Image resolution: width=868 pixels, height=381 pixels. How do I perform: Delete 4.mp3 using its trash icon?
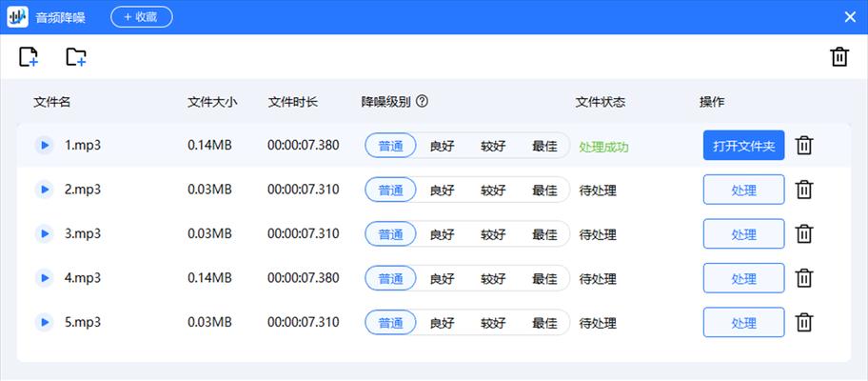click(804, 278)
